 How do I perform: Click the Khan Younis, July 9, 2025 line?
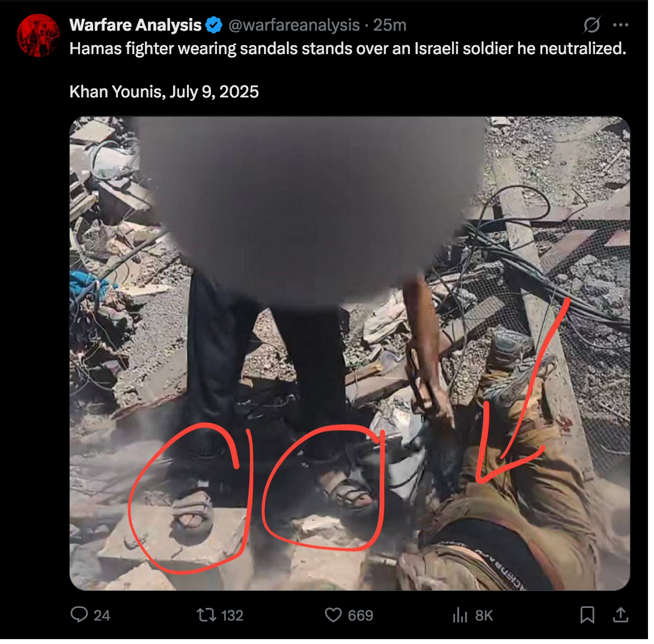164,92
